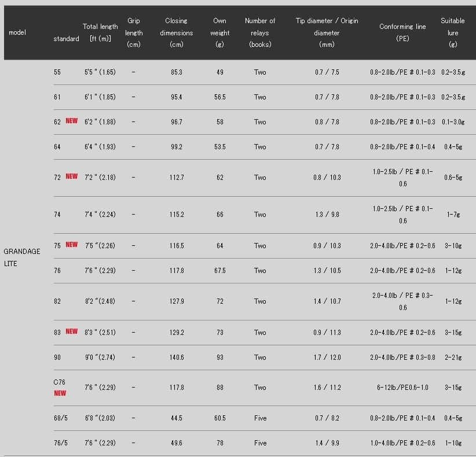Select conforming line "6-12lb/PE0.6-1.0"
This screenshot has width=476, height=457.
pos(402,387)
